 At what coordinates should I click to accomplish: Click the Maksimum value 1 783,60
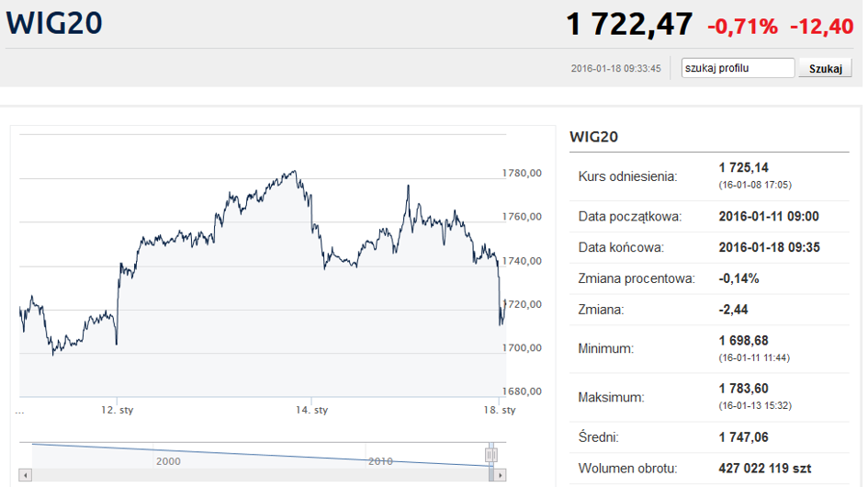[743, 389]
